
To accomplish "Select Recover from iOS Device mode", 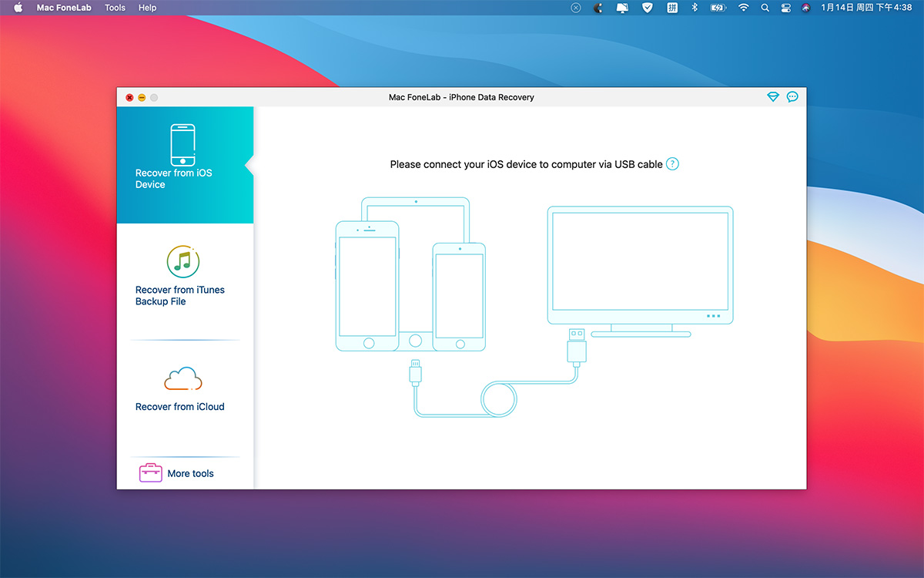I will tap(185, 165).
